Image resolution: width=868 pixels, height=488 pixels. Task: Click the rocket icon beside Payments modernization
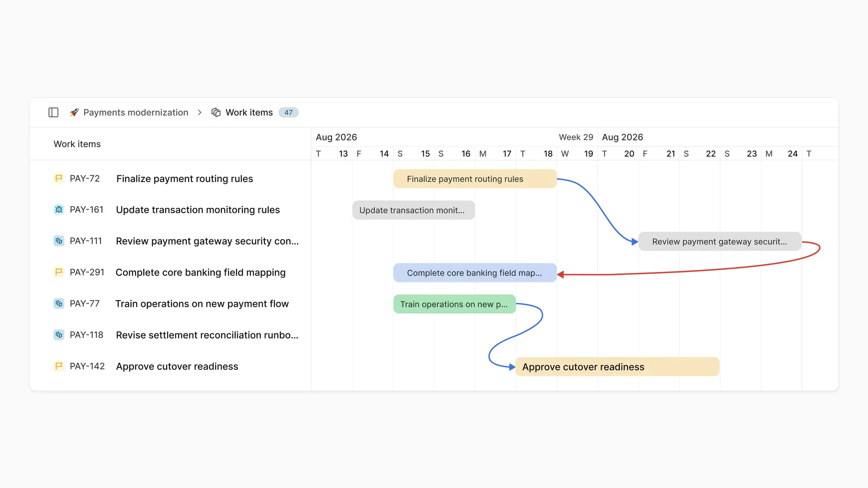[74, 113]
